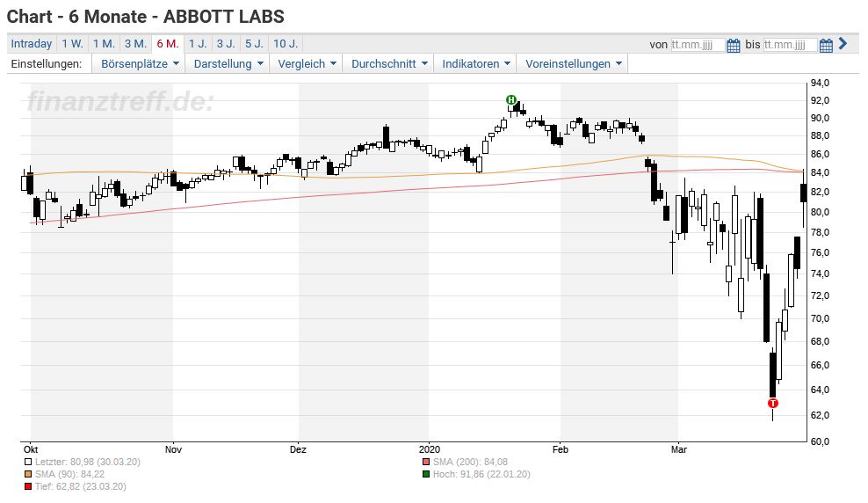Click the red T low marker
The height and width of the screenshot is (503, 868).
pos(773,404)
